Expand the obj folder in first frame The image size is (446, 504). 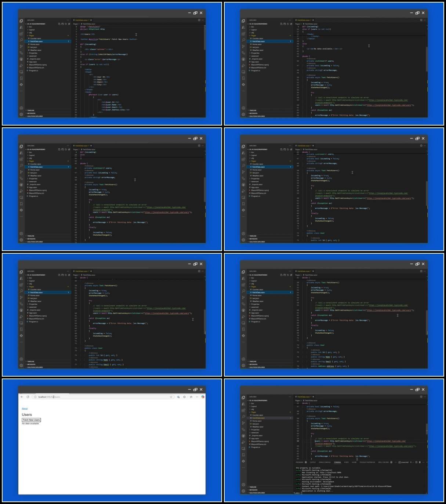(48, 33)
